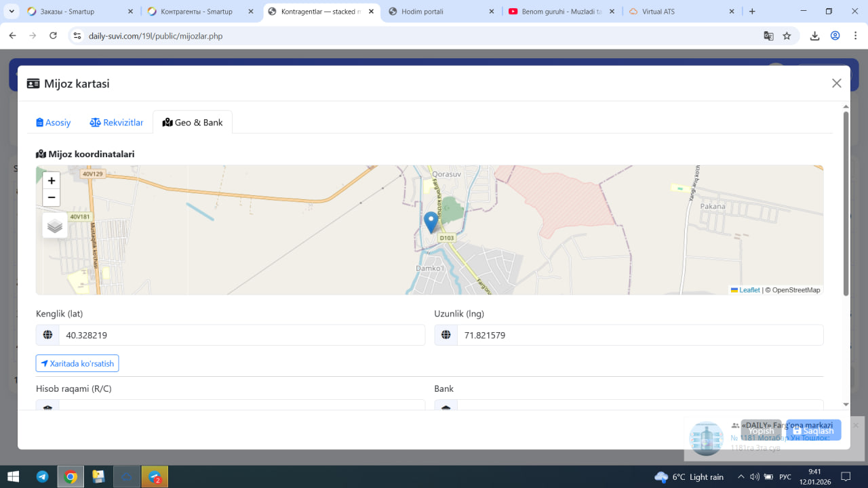Click the globe icon beside latitude field

tap(47, 335)
